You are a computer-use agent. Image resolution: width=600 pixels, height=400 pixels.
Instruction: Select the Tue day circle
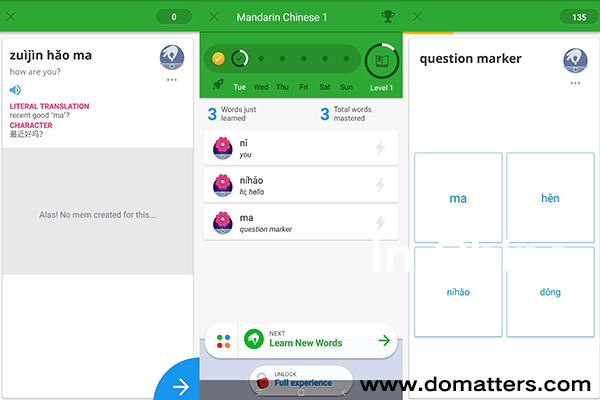coord(240,59)
